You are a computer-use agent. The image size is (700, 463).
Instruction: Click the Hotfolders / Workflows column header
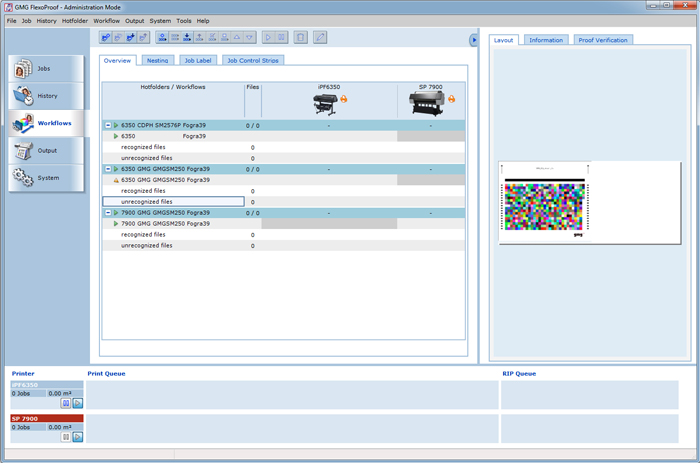pyautogui.click(x=173, y=87)
